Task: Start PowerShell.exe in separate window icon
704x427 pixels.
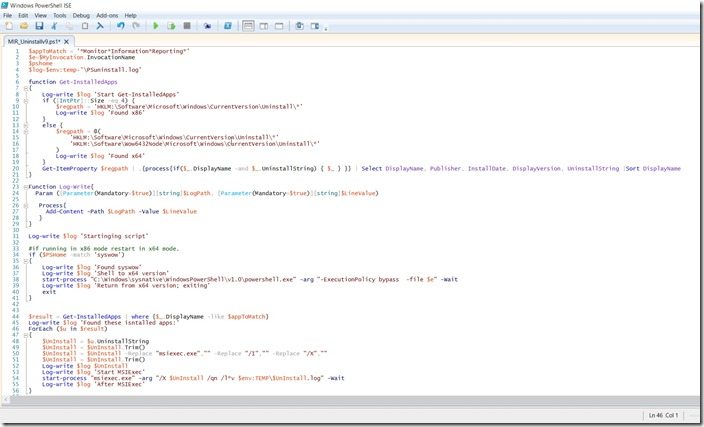Action: tap(228, 26)
